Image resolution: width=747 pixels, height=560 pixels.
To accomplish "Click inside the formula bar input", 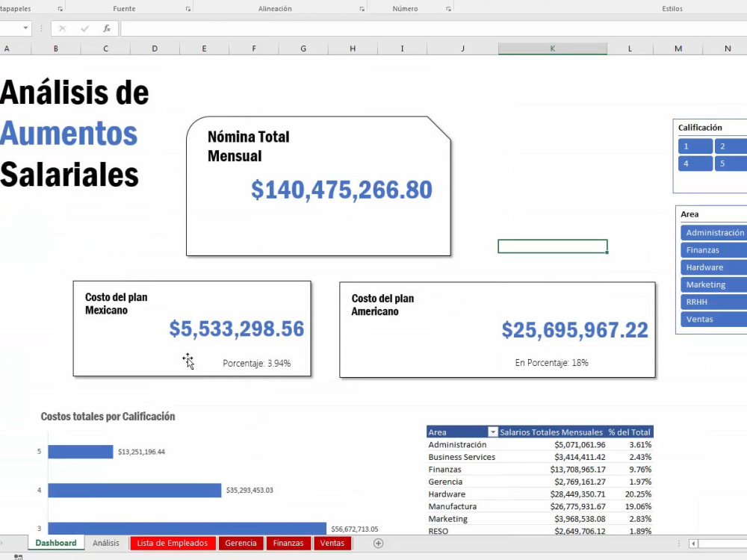I will click(x=433, y=28).
